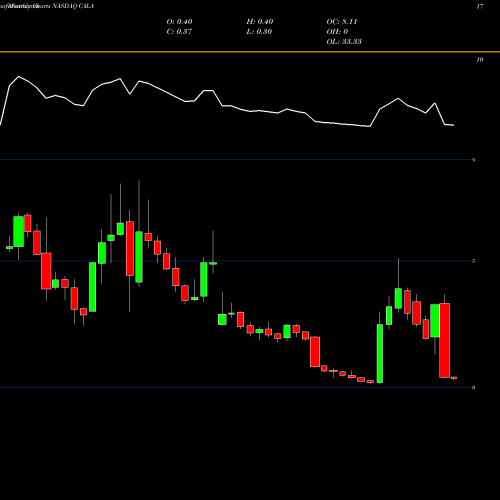Click the 'O: 0.40' open value
The width and height of the screenshot is (500, 500).
coord(179,22)
